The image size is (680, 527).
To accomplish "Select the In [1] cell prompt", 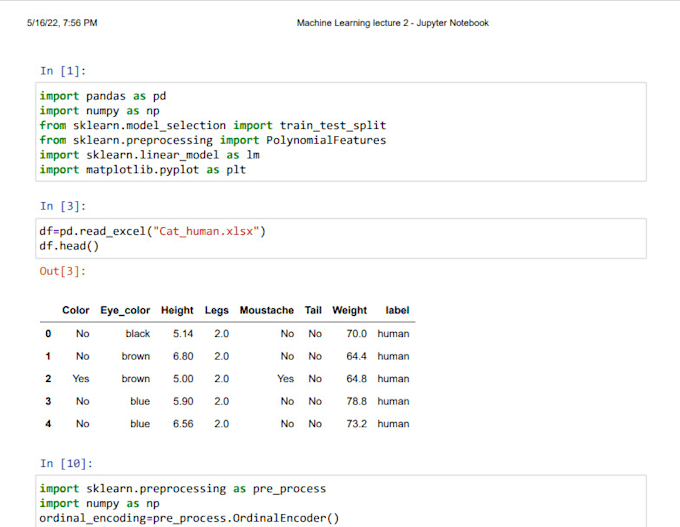I will (62, 71).
